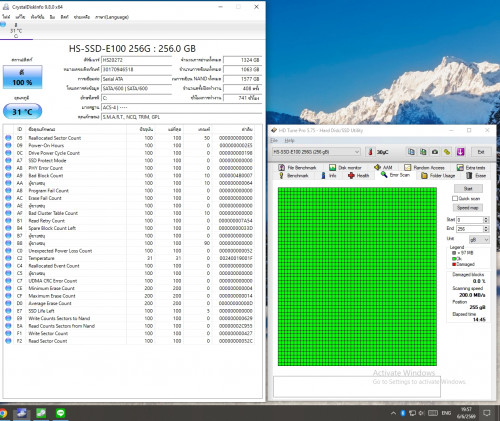This screenshot has width=500, height=421.
Task: Click the Reallocated Sector Count row
Action: [x=129, y=138]
